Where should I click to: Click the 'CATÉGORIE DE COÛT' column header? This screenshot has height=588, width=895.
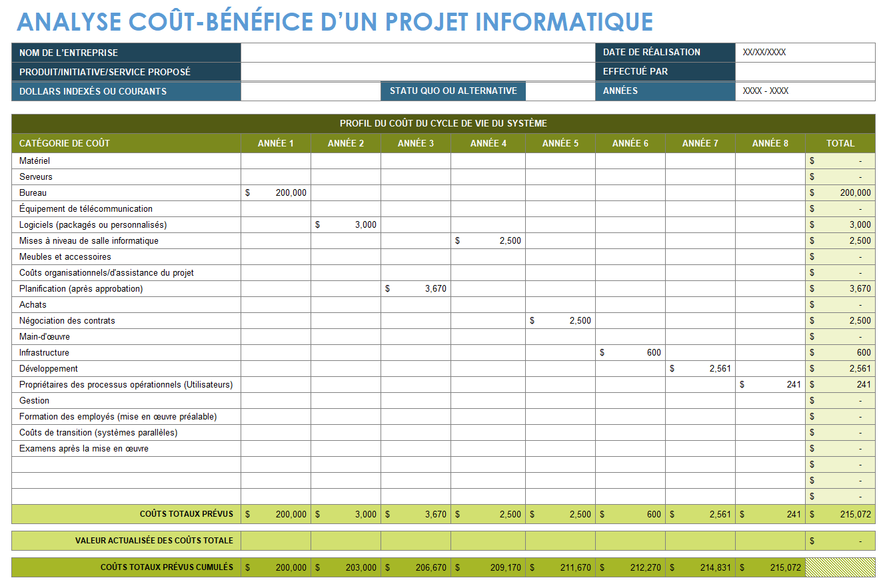point(127,143)
